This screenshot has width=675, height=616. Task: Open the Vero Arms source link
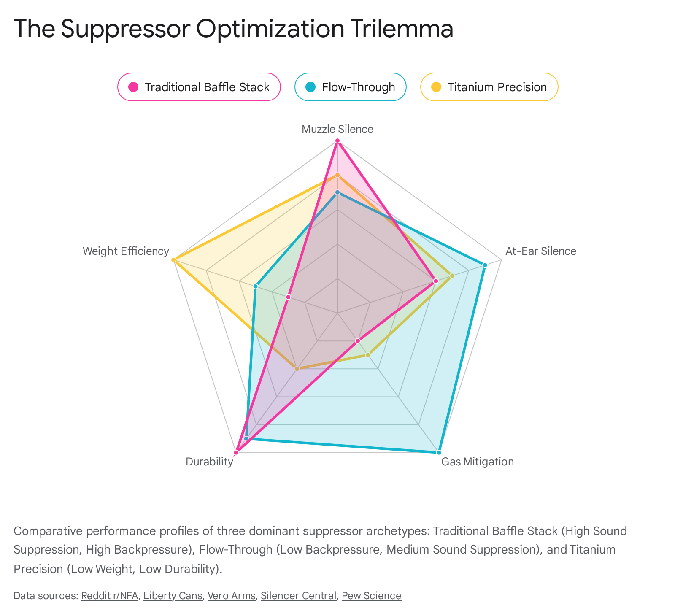231,596
